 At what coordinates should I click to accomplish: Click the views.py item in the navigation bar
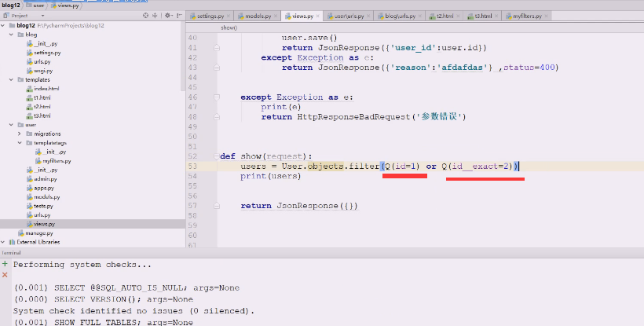tap(65, 5)
